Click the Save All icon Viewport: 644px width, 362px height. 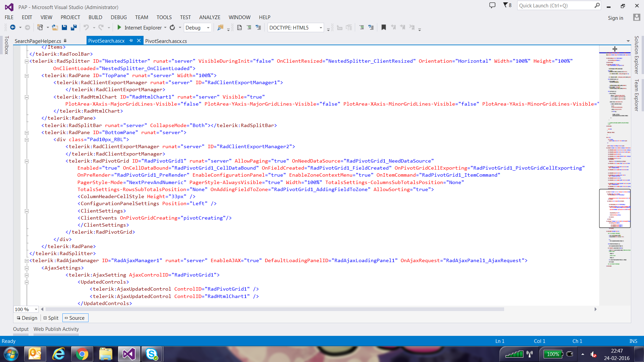[74, 27]
